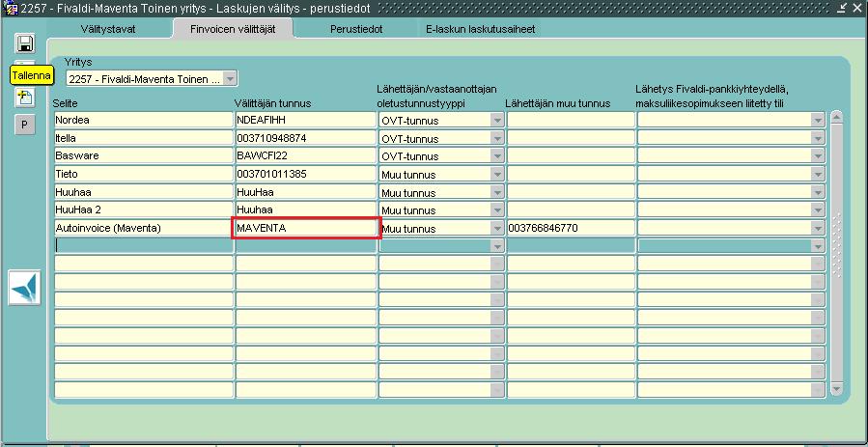This screenshot has width=868, height=447.
Task: Click the floppy disk save icon
Action: pos(24,43)
